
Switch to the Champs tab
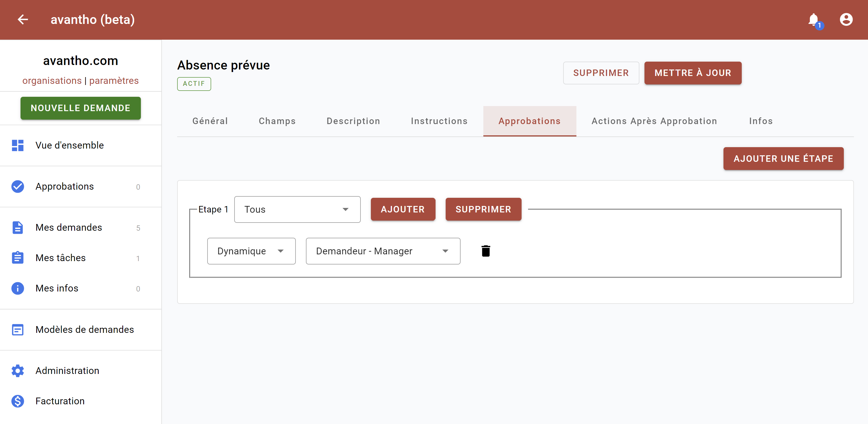pos(277,121)
